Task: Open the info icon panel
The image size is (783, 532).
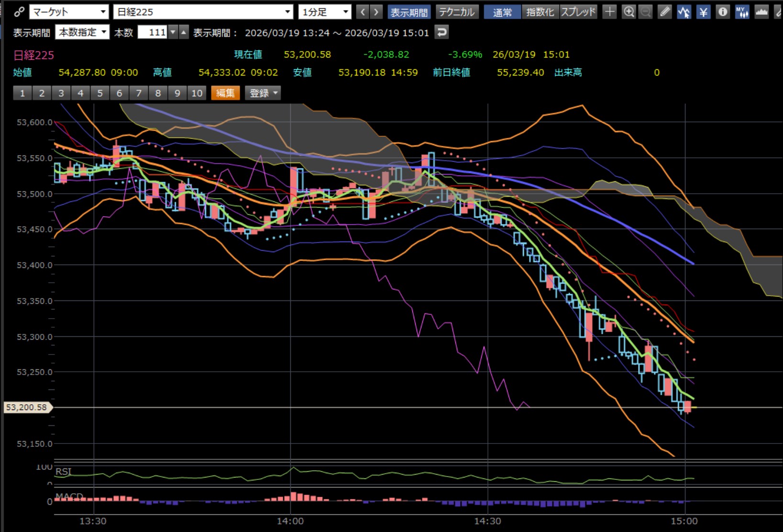Action: coord(723,12)
